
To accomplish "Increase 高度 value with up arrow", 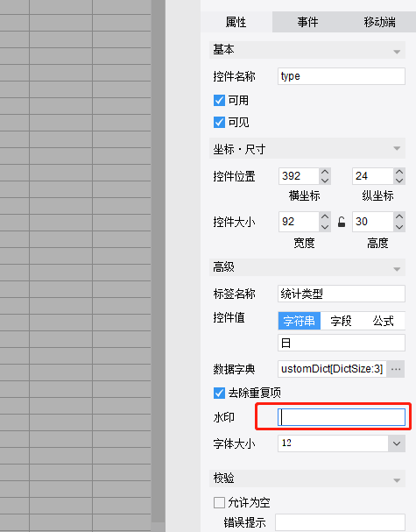I will click(x=399, y=216).
